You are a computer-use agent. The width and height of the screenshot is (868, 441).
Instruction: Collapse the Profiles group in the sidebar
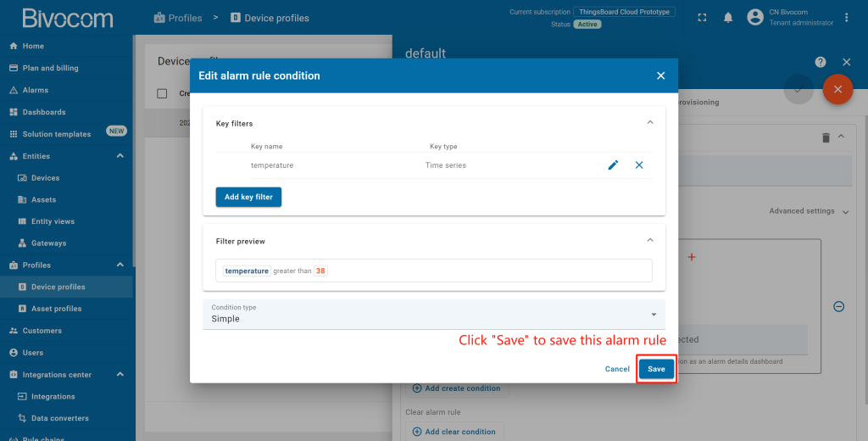click(x=120, y=265)
